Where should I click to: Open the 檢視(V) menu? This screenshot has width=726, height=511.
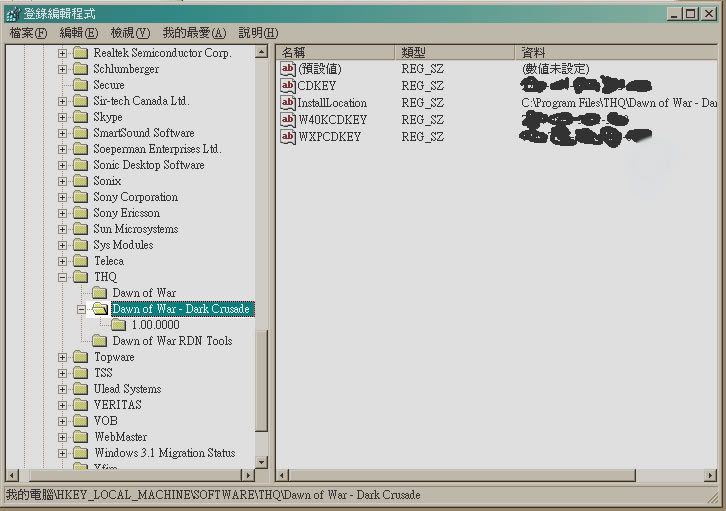[131, 33]
